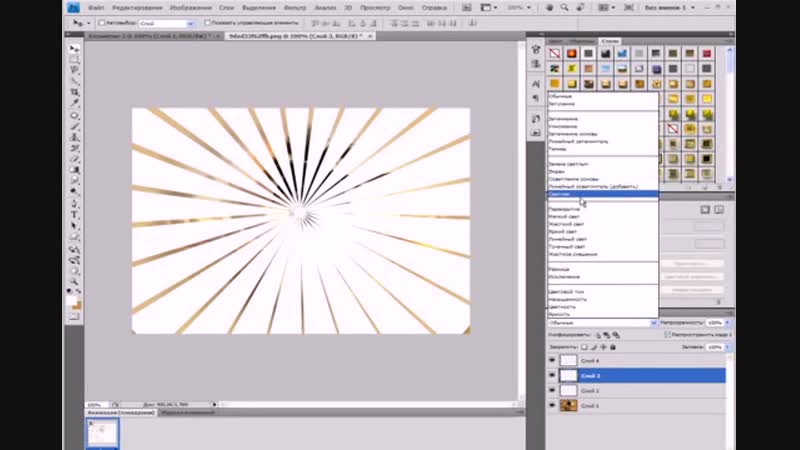Click the Styles panel vertical scrollbar

coord(730,114)
